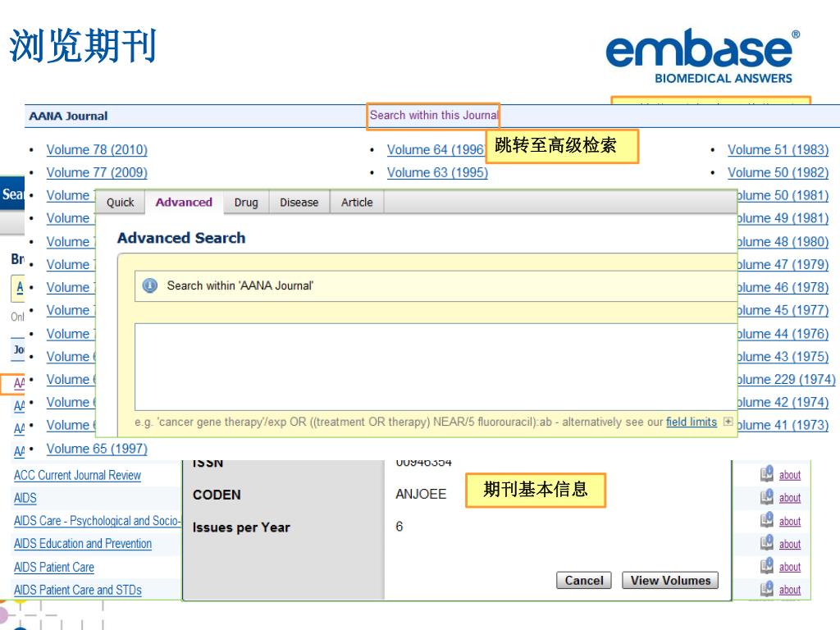Click about link for AIDS Care - Psychological row
The width and height of the screenshot is (840, 630).
click(790, 521)
